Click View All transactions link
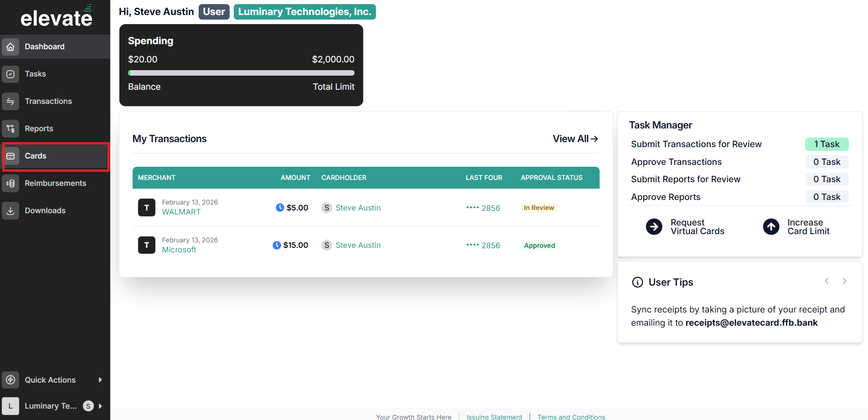The image size is (868, 420). 575,139
